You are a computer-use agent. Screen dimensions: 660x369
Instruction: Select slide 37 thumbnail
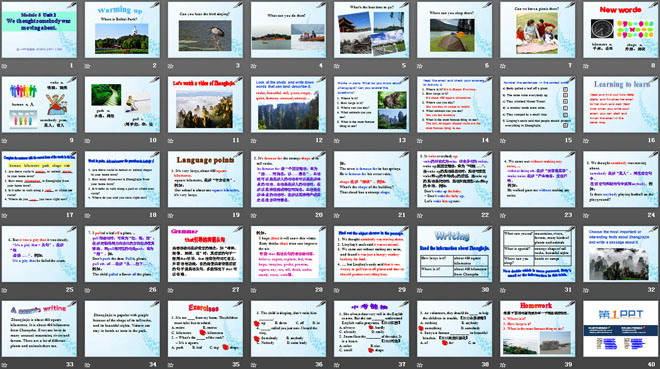pyautogui.click(x=371, y=329)
